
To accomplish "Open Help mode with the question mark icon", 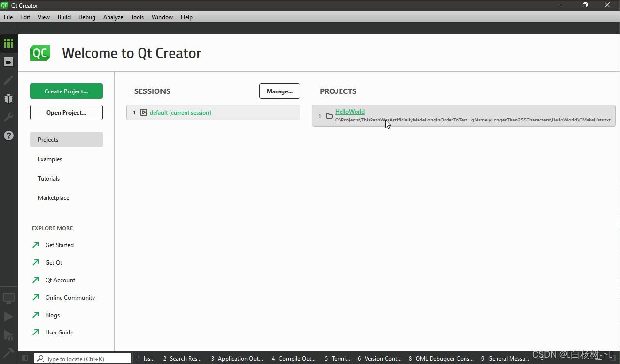I will coord(9,136).
